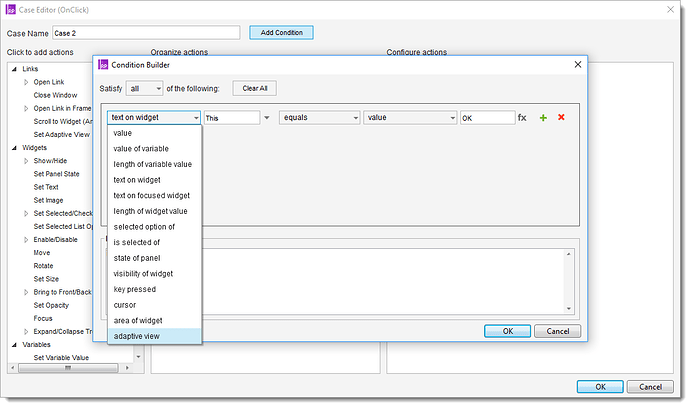The width and height of the screenshot is (690, 407).
Task: Expand the Show/Hide action tree item
Action: [x=27, y=160]
